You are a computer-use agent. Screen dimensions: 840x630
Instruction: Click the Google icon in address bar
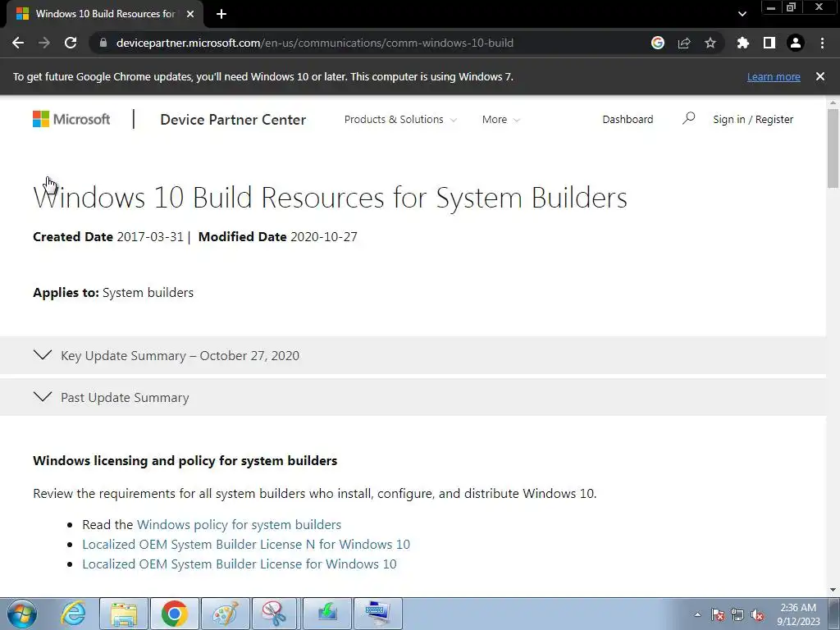pos(658,43)
